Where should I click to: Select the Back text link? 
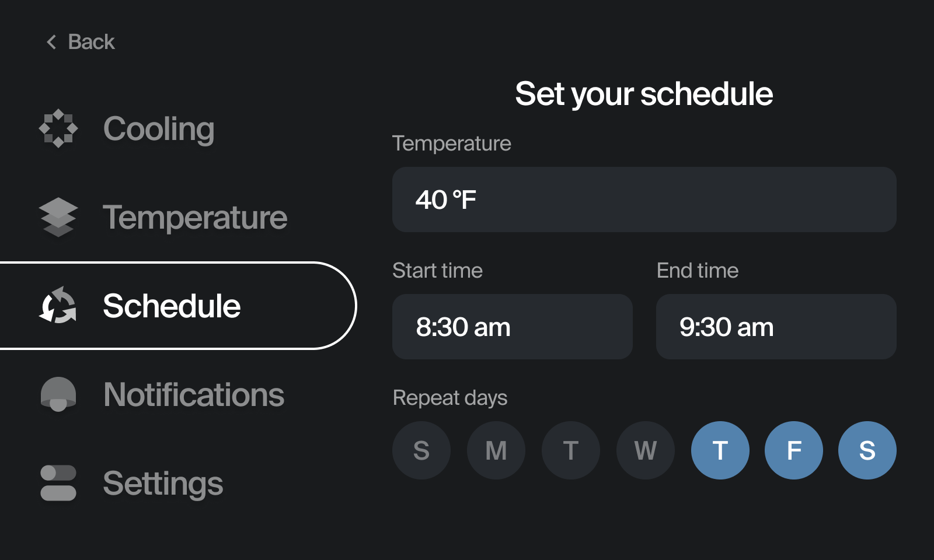(x=91, y=42)
